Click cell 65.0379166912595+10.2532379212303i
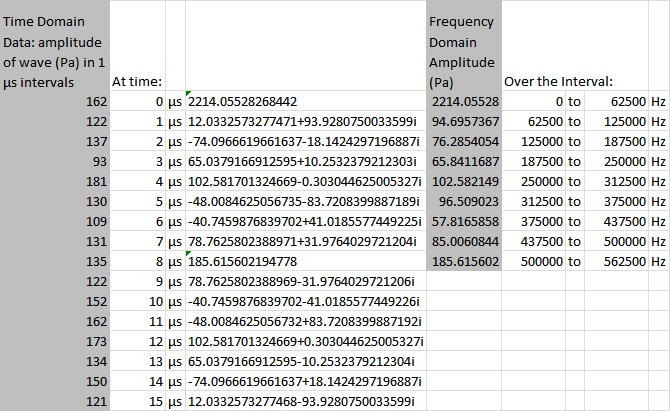The width and height of the screenshot is (670, 411). pyautogui.click(x=306, y=161)
